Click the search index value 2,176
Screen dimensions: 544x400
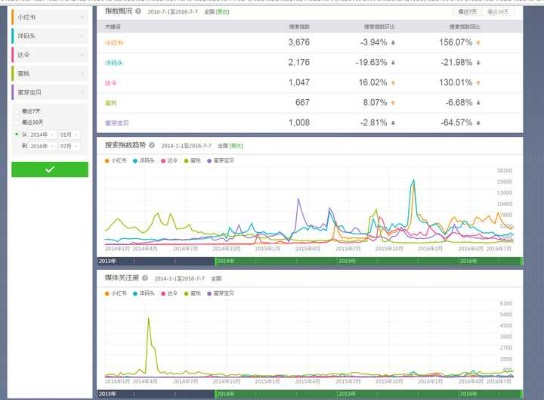tap(299, 62)
